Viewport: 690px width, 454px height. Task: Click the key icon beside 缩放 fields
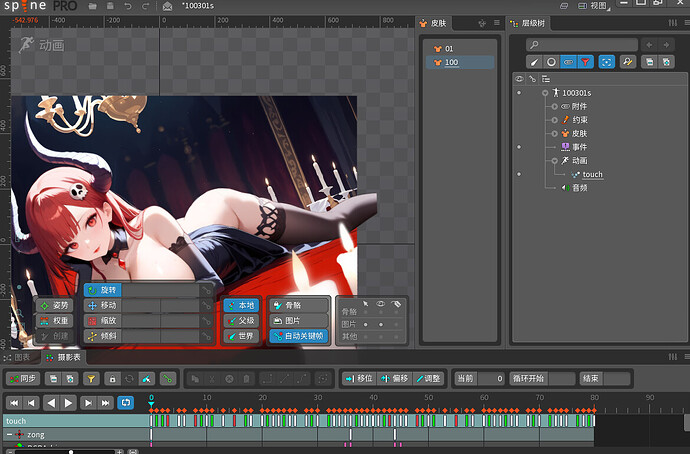click(206, 321)
